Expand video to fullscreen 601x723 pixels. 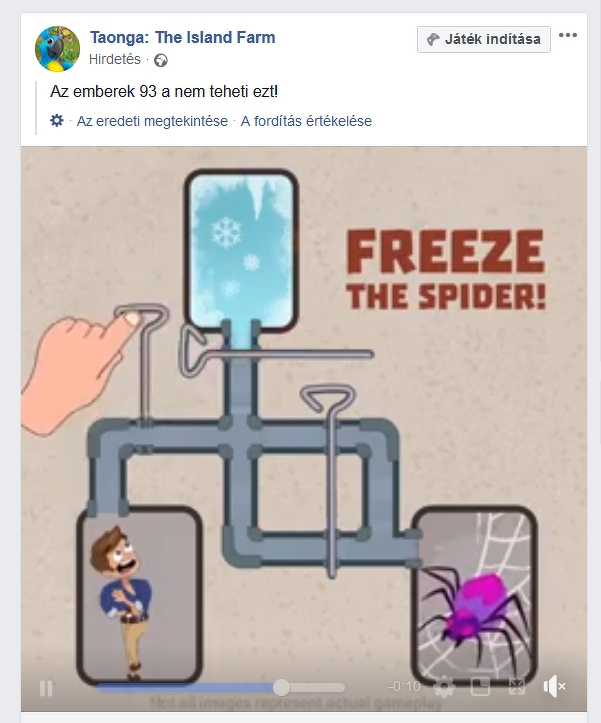click(x=517, y=687)
